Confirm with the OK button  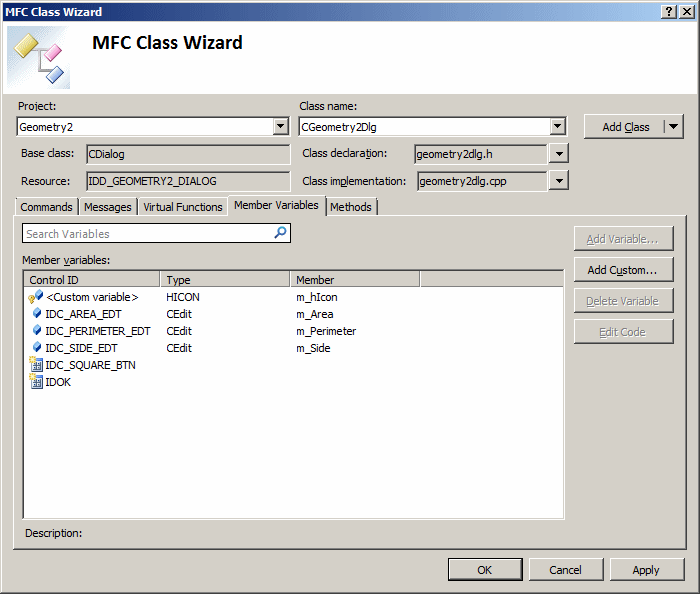[485, 570]
